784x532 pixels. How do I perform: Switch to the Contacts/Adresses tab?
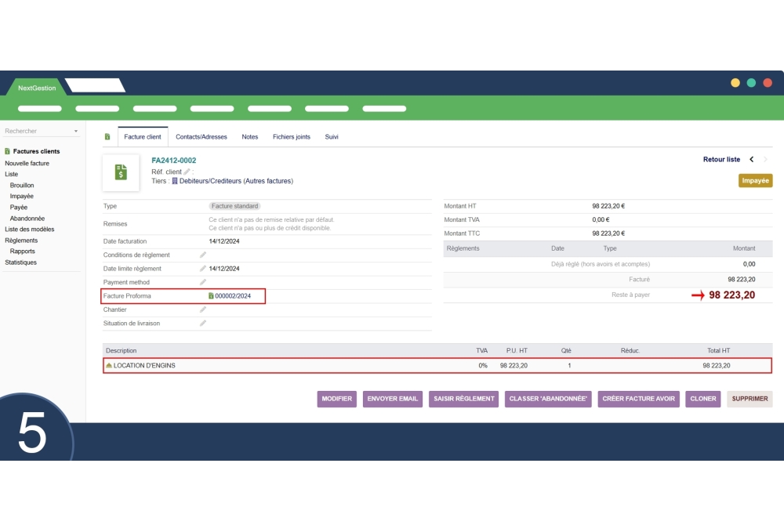pyautogui.click(x=200, y=136)
